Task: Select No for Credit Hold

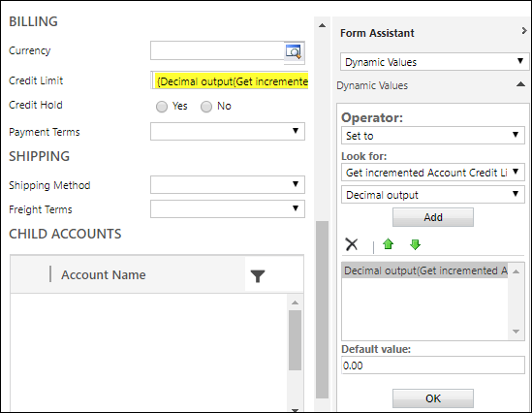Action: (x=206, y=107)
